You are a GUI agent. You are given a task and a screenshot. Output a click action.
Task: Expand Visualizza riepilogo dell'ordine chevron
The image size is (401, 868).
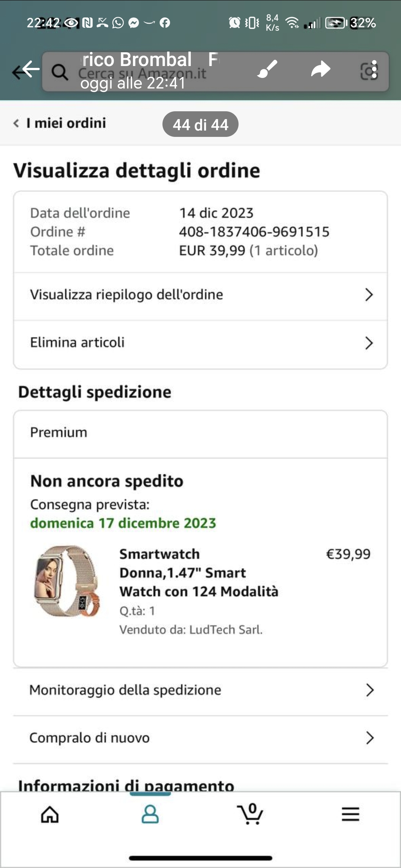(369, 295)
